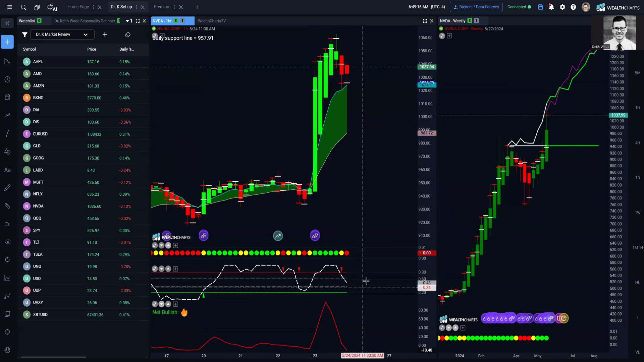Open the notifications bell
This screenshot has width=644, height=362.
[551, 7]
